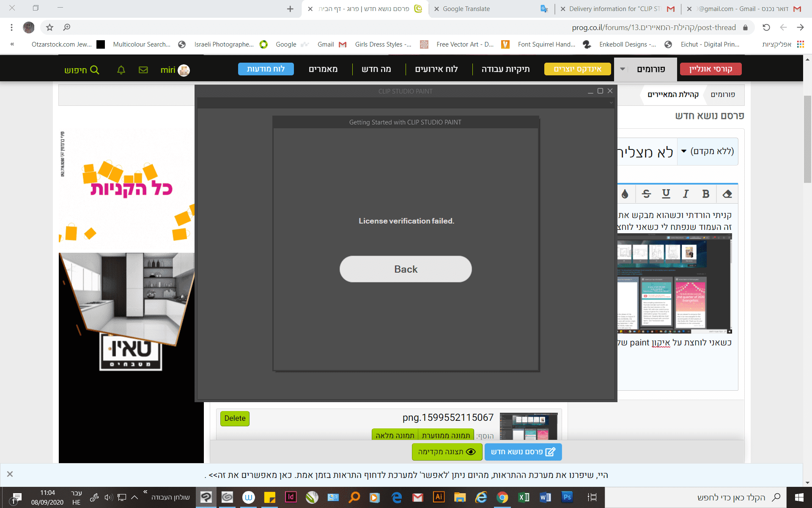The image size is (812, 508).
Task: Expand the forums dropdown arrow
Action: (x=623, y=69)
